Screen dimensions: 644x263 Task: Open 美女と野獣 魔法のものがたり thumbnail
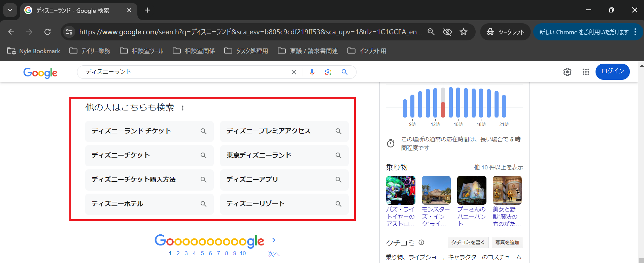pos(507,190)
